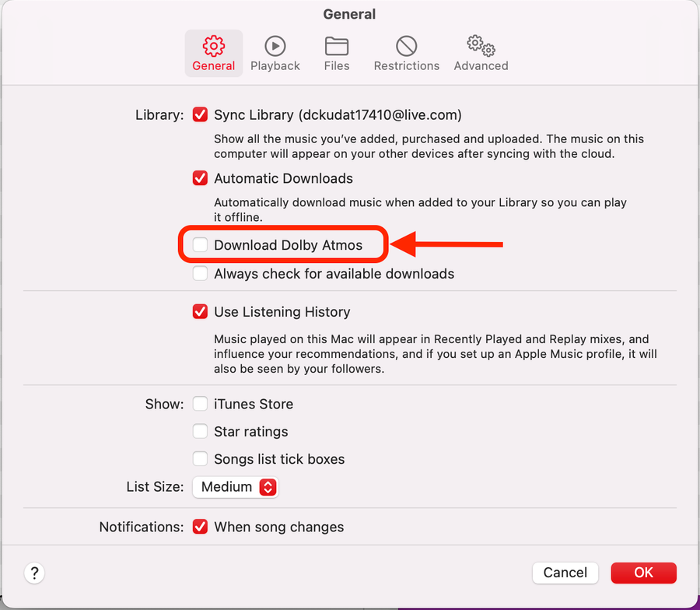Click the Cancel button

(x=565, y=573)
